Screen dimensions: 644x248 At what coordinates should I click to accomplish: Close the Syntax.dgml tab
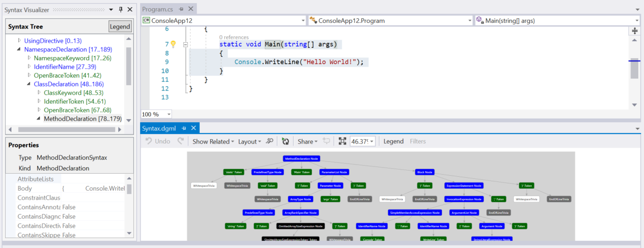pyautogui.click(x=193, y=128)
